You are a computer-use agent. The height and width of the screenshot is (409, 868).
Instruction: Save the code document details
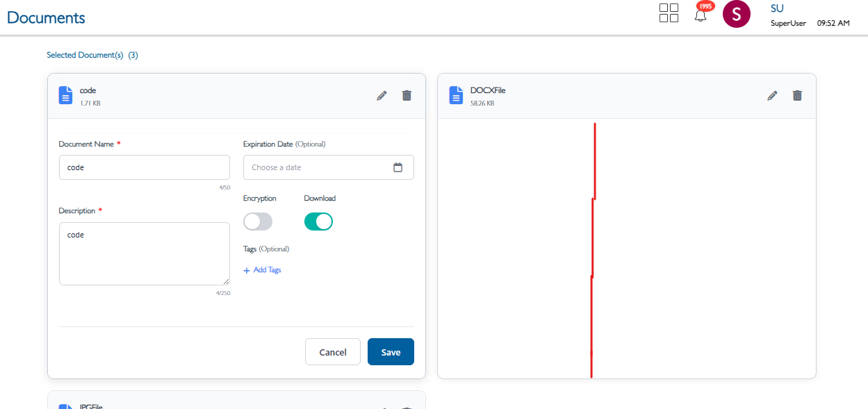(x=391, y=352)
